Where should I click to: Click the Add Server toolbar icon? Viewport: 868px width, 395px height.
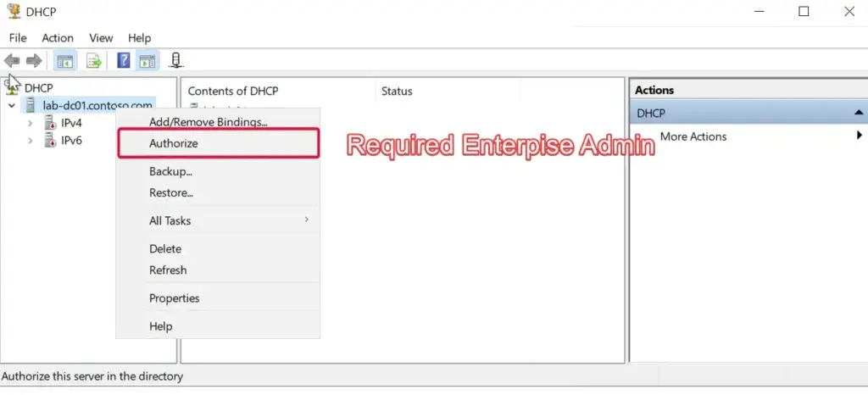(175, 60)
